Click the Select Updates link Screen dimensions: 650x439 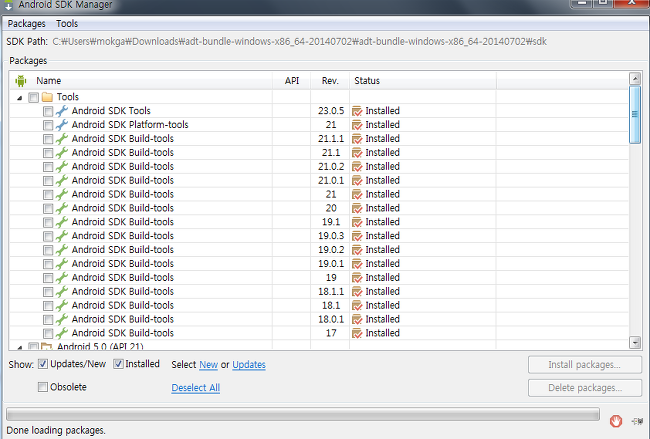[x=249, y=365]
